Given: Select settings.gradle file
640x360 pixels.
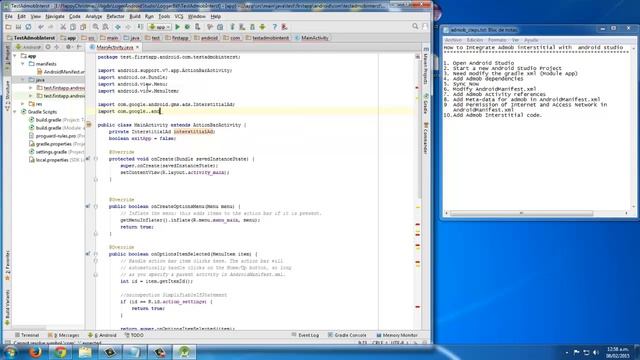Looking at the screenshot, I should [56, 152].
